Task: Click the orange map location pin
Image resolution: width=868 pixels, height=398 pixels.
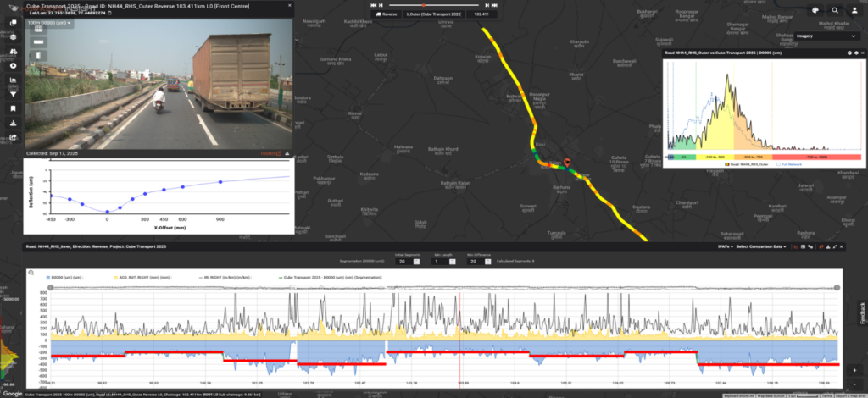Action: pyautogui.click(x=567, y=163)
